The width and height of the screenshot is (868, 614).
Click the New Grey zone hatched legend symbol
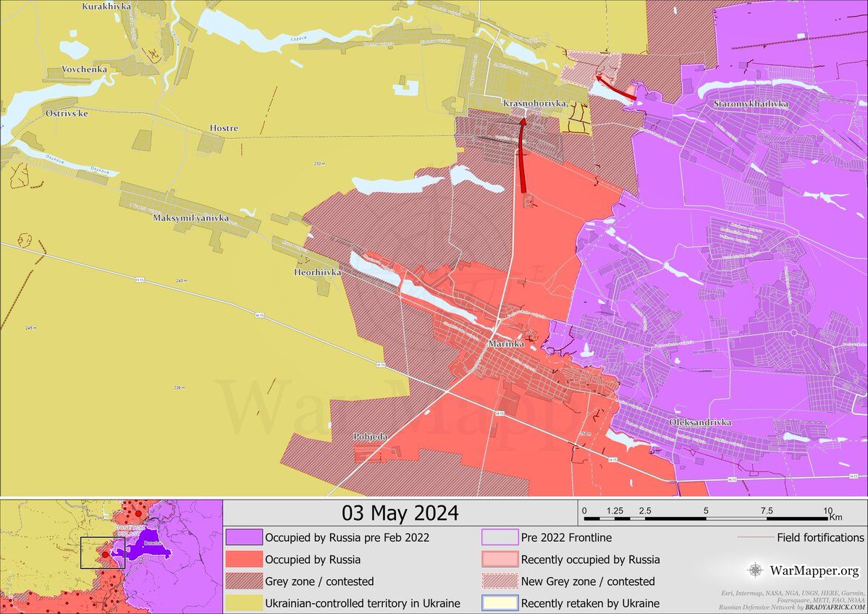coord(500,581)
